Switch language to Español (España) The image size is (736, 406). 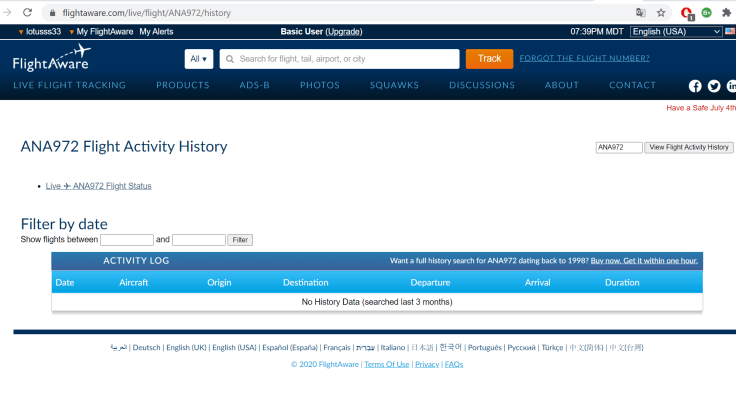pyautogui.click(x=290, y=347)
